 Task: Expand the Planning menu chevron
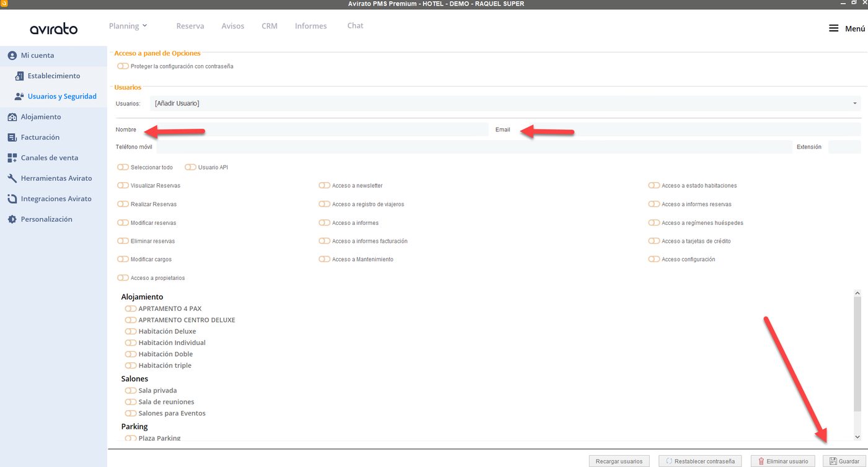click(x=144, y=25)
